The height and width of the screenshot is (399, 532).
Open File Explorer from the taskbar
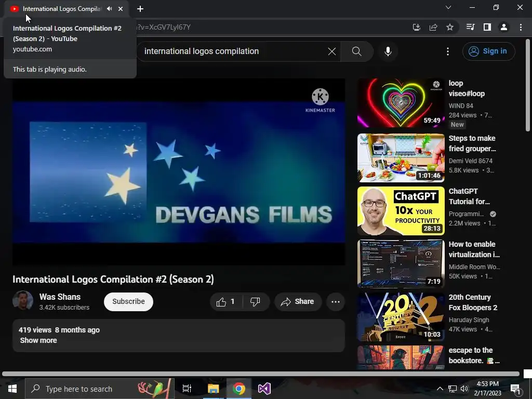tap(214, 389)
